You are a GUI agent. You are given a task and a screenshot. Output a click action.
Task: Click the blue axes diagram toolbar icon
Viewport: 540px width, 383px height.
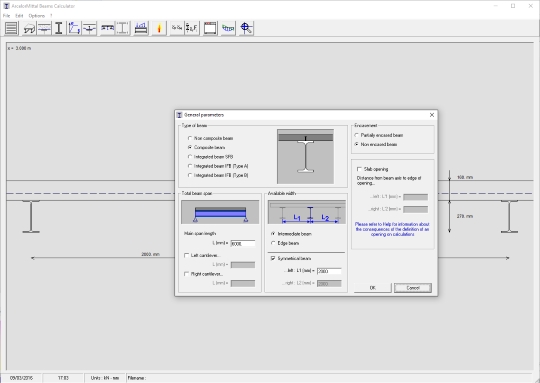point(74,28)
